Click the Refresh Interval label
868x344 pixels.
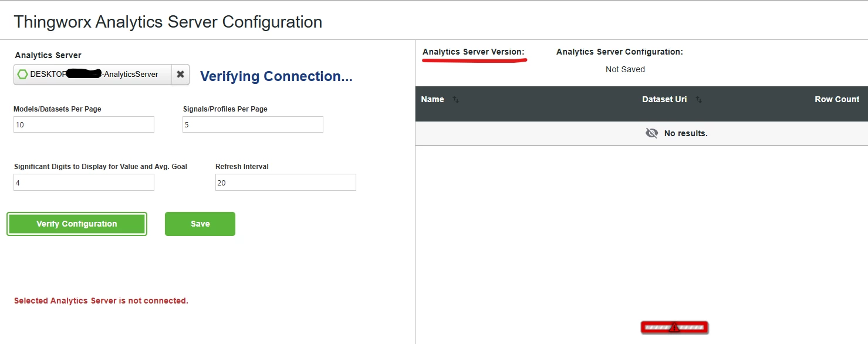[x=242, y=167]
